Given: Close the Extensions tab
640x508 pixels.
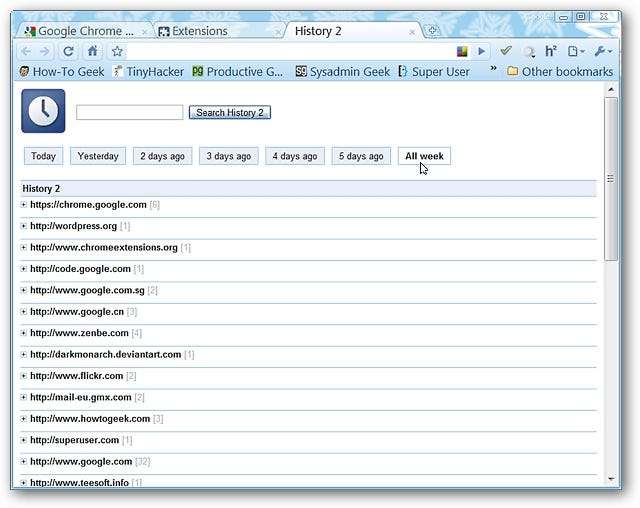Looking at the screenshot, I should click(x=278, y=32).
